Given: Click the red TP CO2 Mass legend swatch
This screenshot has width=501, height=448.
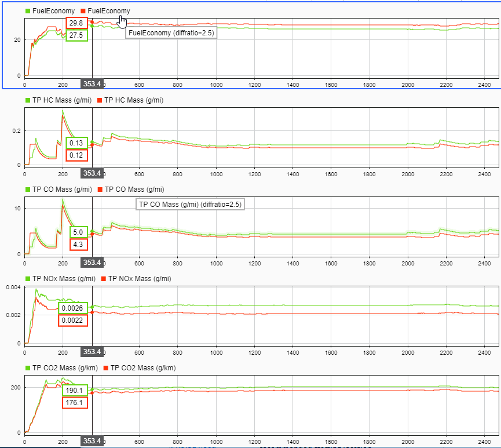Looking at the screenshot, I should pyautogui.click(x=106, y=368).
